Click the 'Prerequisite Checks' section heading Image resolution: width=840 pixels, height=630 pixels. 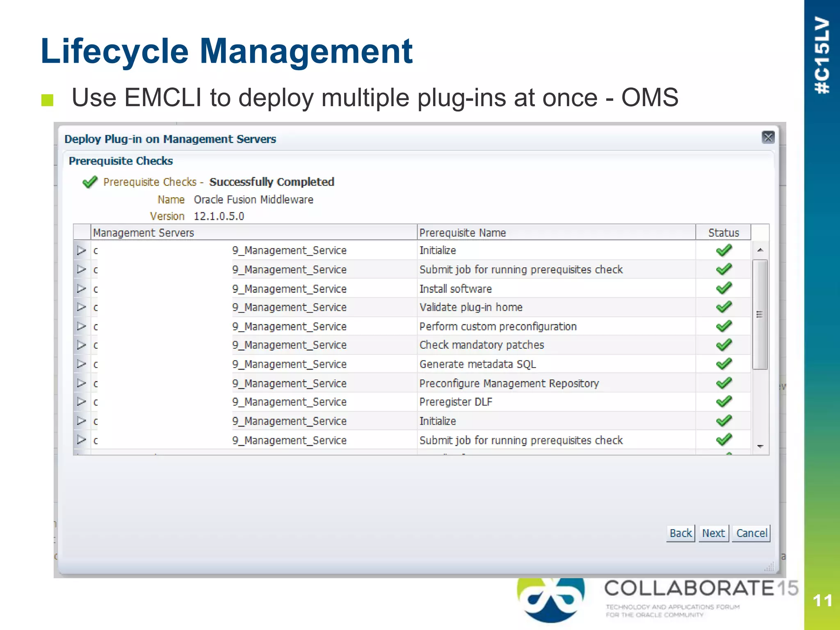point(121,161)
